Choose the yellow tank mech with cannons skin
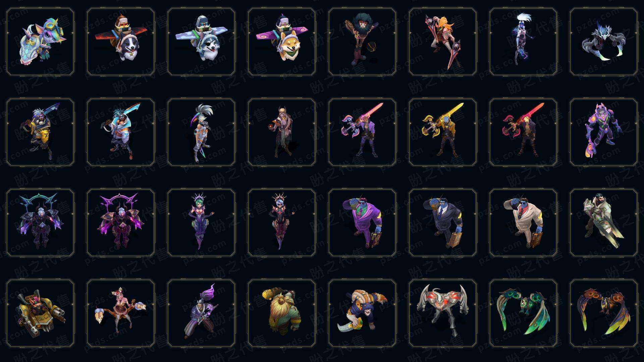The height and width of the screenshot is (362, 644). 40,313
